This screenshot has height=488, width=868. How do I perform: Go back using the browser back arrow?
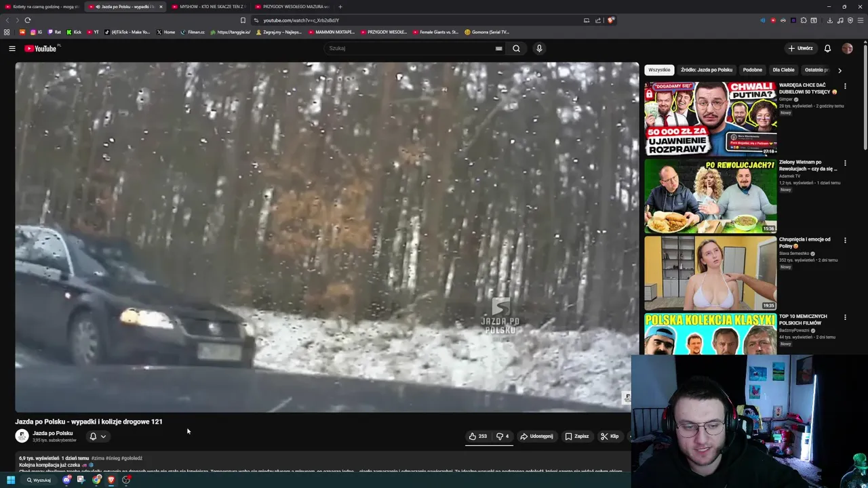pyautogui.click(x=7, y=20)
